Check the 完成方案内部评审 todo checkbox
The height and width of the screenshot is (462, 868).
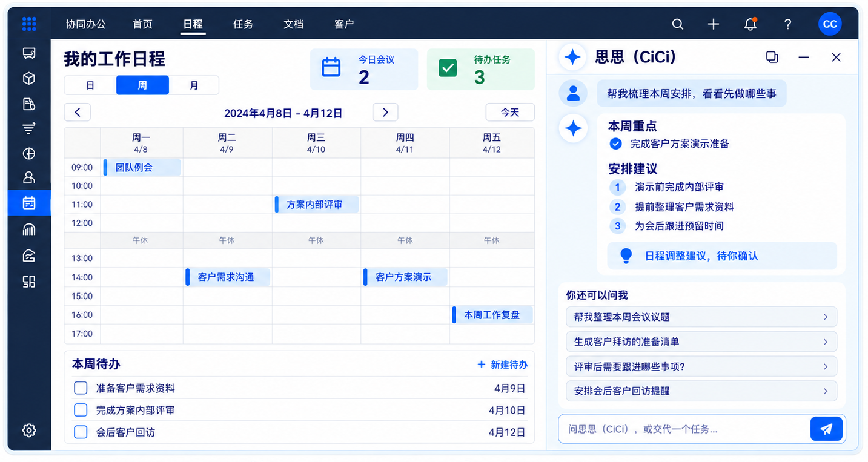tap(81, 410)
